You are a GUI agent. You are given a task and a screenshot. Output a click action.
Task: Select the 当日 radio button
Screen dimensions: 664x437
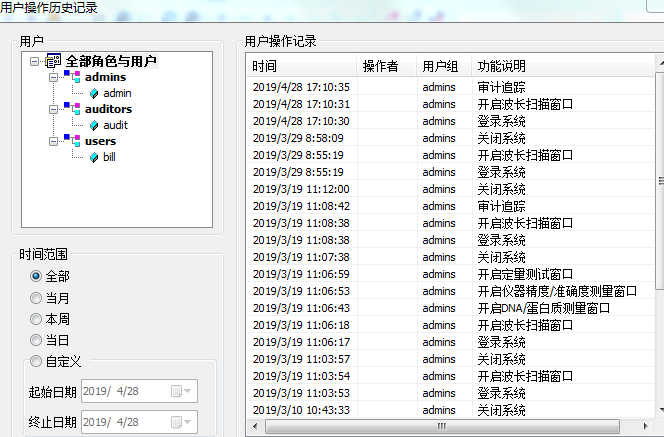point(37,340)
